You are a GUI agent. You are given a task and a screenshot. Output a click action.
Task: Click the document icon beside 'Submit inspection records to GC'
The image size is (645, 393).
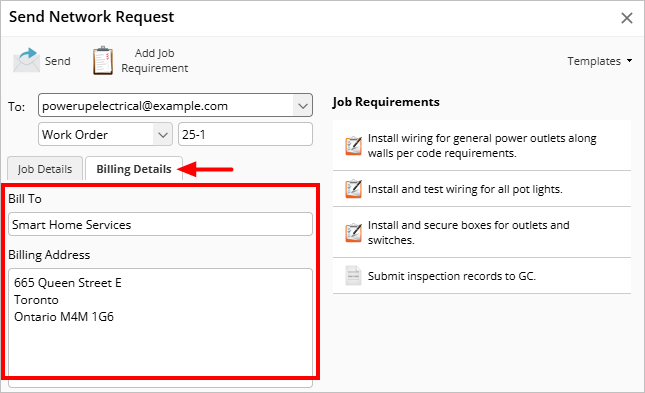[353, 276]
